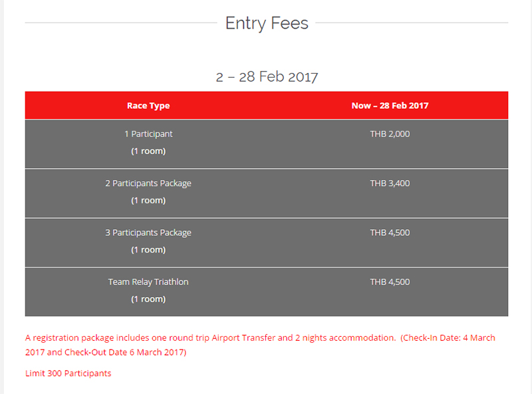Click THB 4,500 in 3 Participants Package row

coord(390,233)
